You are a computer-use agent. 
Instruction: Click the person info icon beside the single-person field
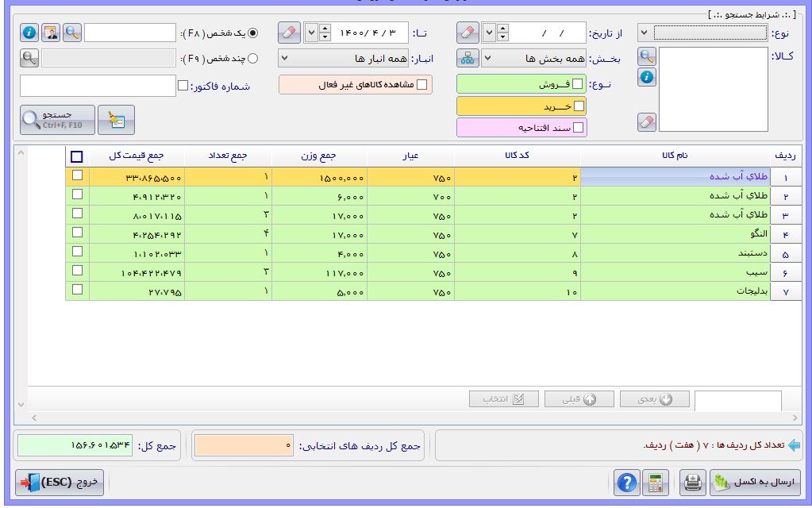coord(29,33)
